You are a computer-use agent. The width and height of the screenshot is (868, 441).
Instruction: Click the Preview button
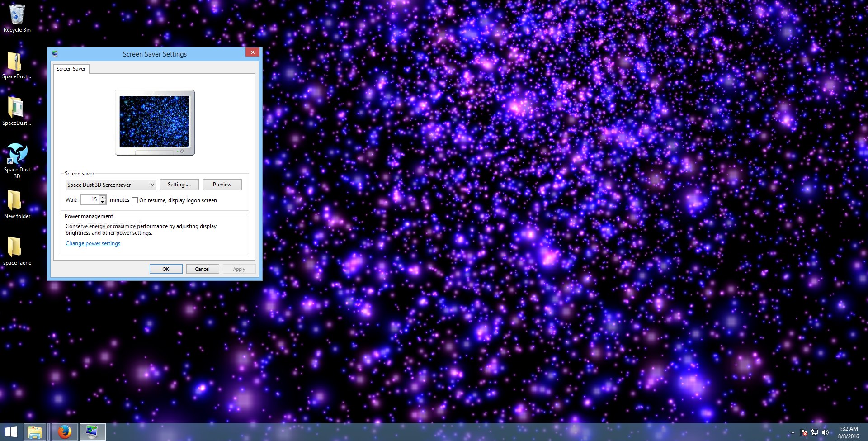(x=222, y=185)
